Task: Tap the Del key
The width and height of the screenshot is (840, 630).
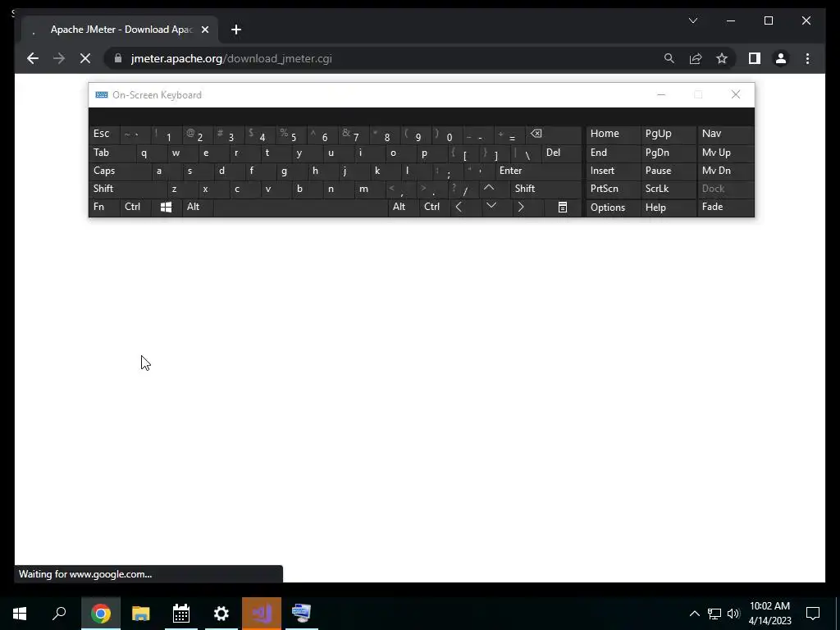Action: click(x=561, y=153)
